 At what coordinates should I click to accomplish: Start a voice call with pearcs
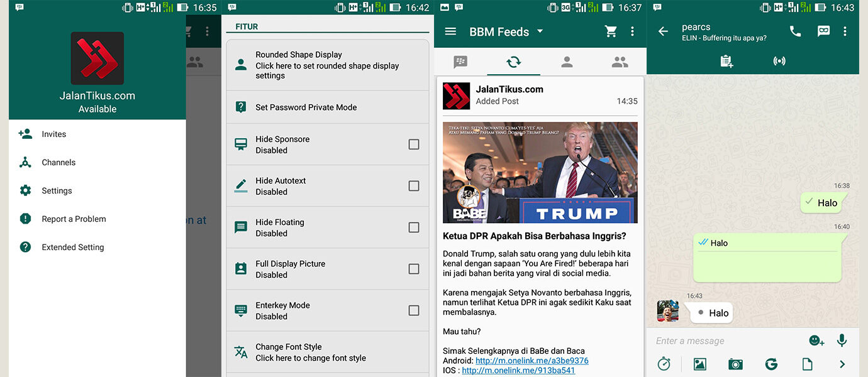click(x=796, y=31)
